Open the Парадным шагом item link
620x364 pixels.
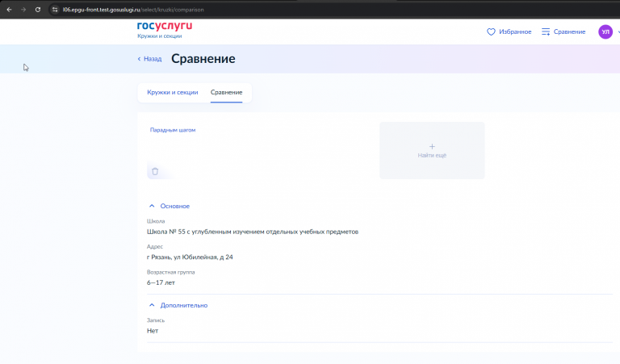tap(173, 130)
